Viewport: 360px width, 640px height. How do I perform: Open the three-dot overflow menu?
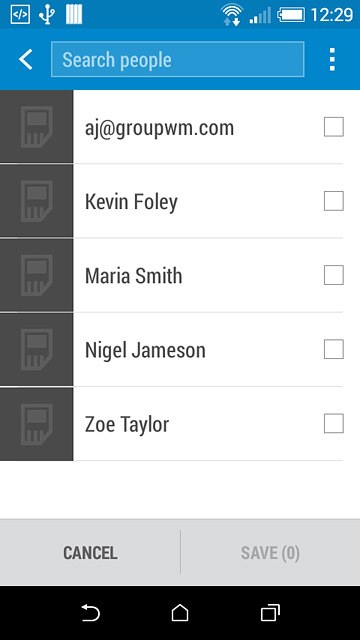click(x=332, y=60)
